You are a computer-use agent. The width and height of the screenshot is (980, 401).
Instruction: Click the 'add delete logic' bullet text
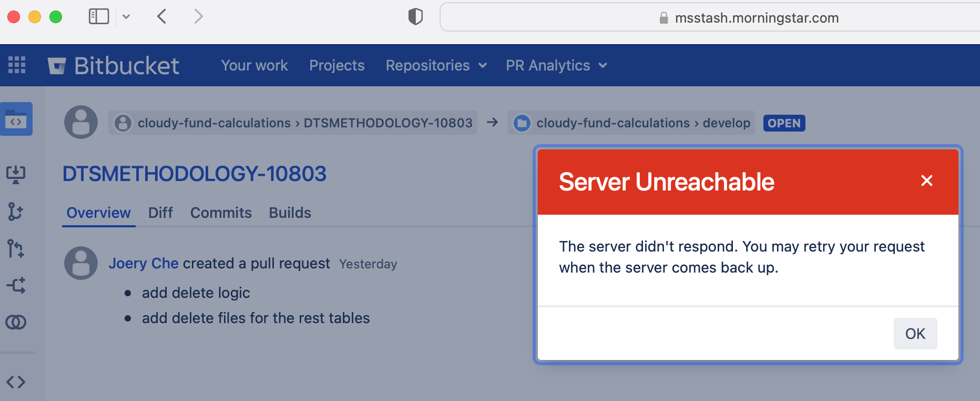196,293
